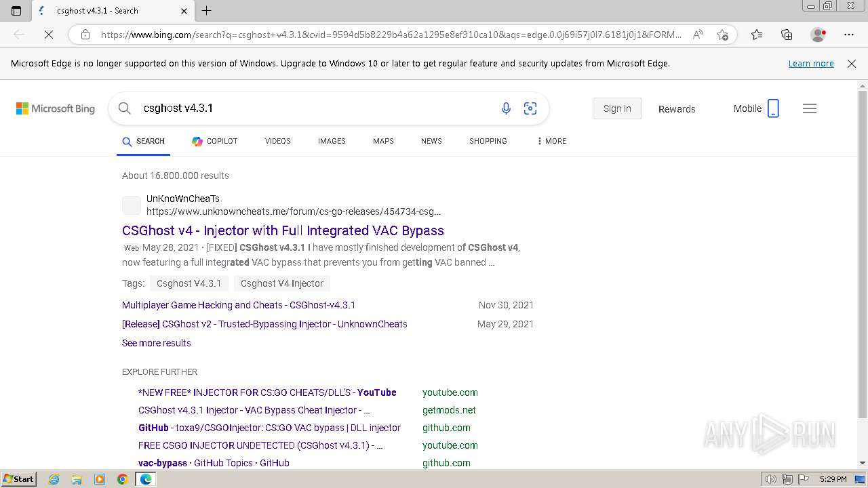
Task: Open Mobile phone icon link
Action: coord(773,108)
